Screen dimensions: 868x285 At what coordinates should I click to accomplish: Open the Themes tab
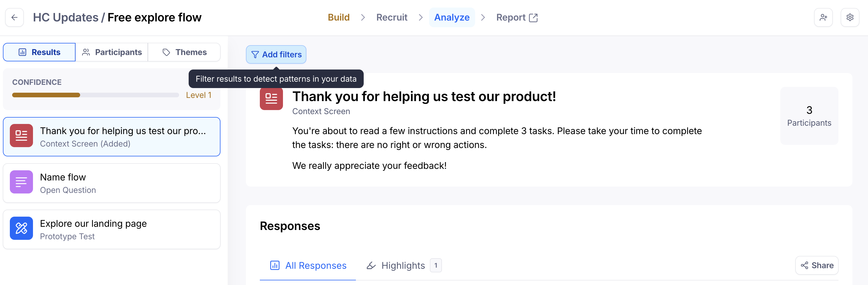(184, 52)
